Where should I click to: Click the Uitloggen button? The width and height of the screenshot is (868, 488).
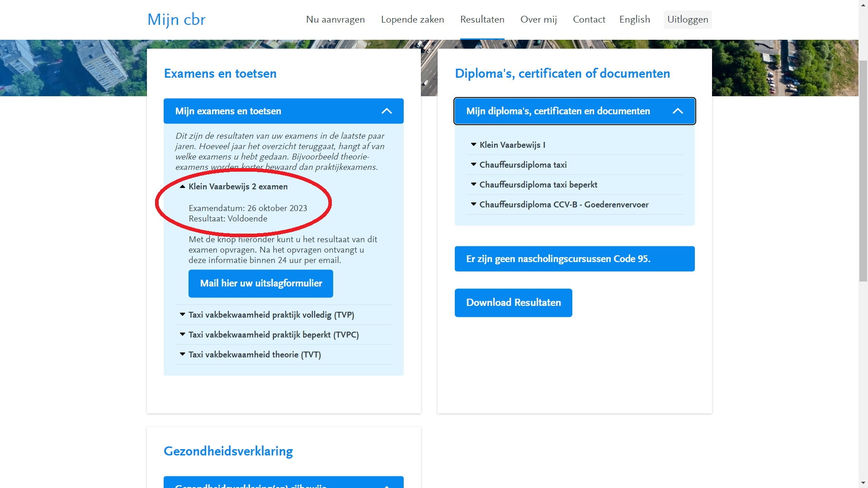687,19
